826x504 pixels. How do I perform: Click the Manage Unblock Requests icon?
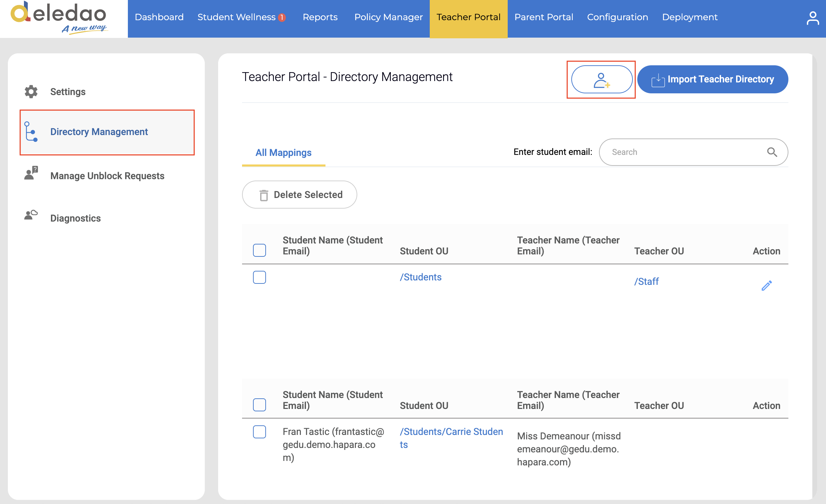pyautogui.click(x=31, y=173)
